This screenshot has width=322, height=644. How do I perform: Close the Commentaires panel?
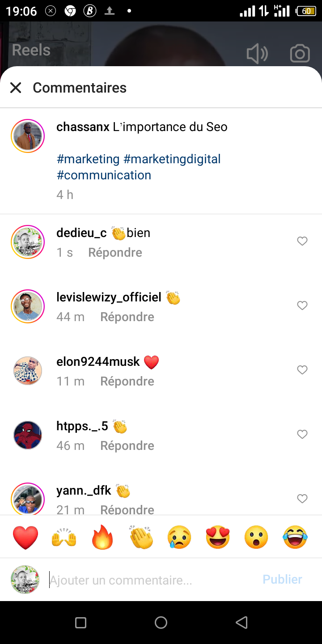coord(16,88)
